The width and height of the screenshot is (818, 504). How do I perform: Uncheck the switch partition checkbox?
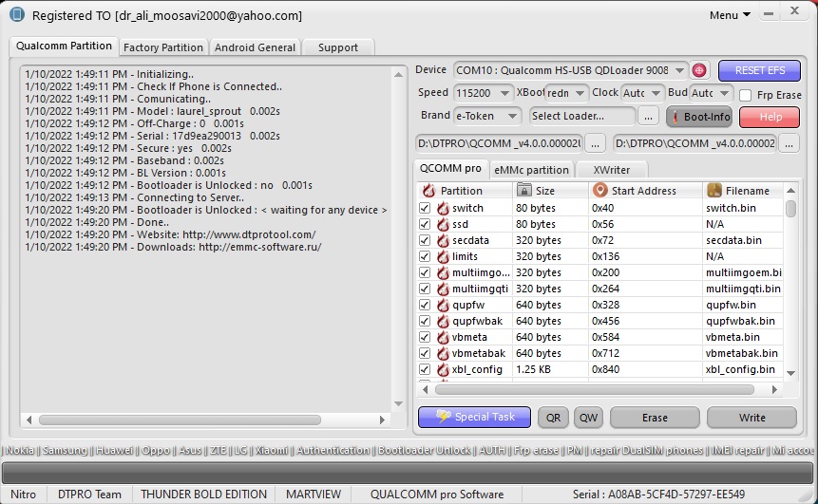coord(425,208)
